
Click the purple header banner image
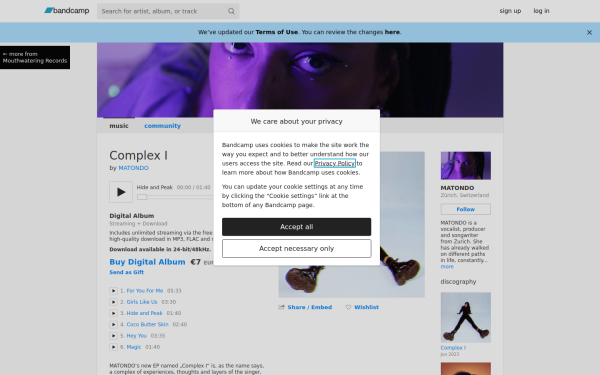pyautogui.click(x=300, y=80)
